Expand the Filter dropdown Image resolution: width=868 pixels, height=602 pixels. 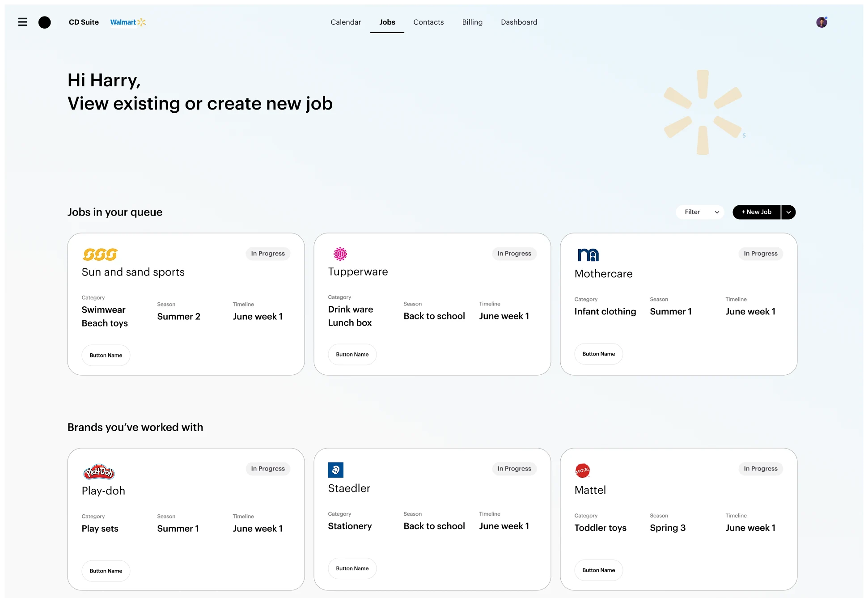700,212
